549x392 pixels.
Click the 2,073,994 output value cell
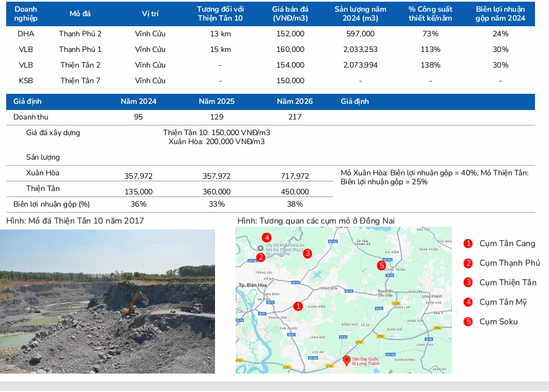coord(360,65)
